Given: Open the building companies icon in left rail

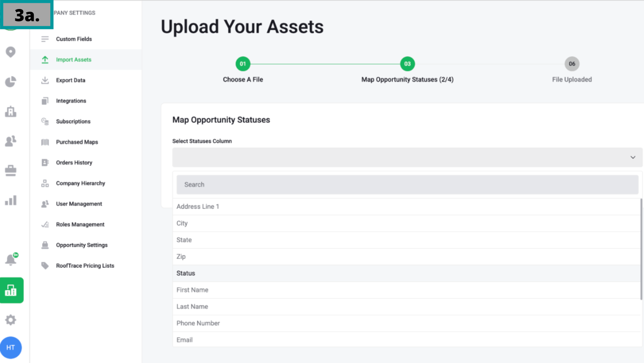Looking at the screenshot, I should coord(11,112).
